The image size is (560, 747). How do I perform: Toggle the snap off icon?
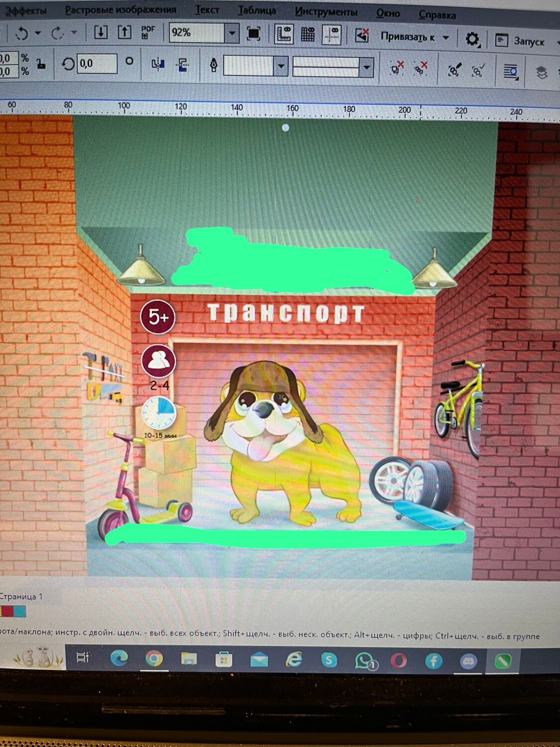pos(362,35)
